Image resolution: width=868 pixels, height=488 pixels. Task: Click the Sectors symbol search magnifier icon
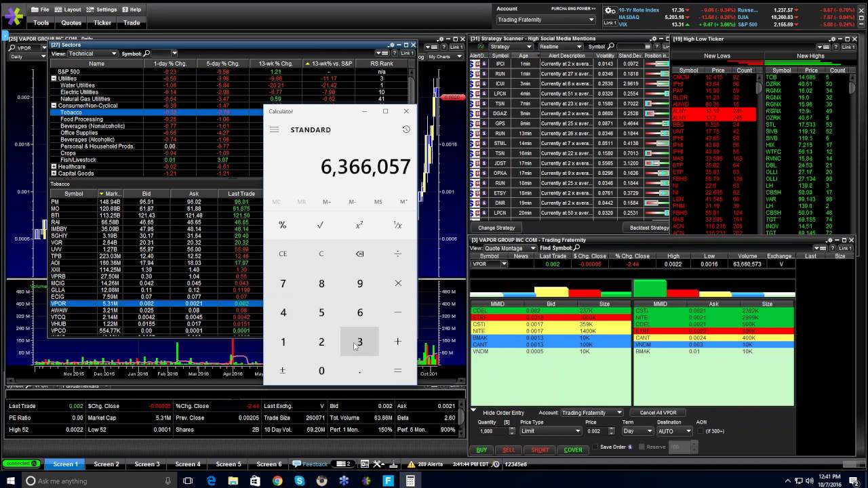click(146, 54)
